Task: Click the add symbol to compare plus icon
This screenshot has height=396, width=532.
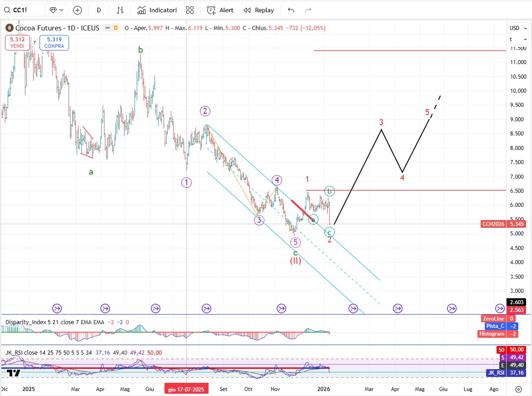Action: click(x=77, y=10)
